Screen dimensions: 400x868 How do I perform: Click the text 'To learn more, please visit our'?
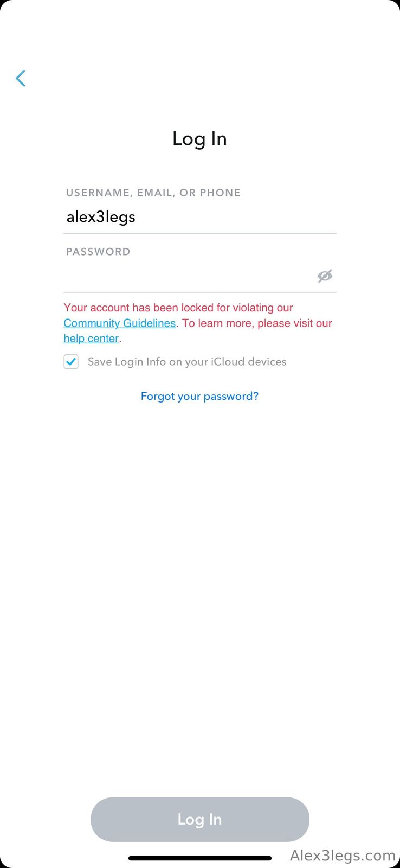[x=257, y=323]
